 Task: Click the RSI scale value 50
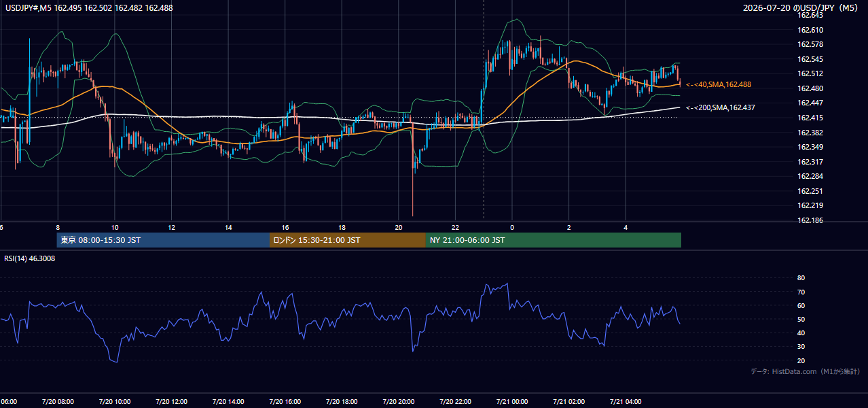point(801,319)
